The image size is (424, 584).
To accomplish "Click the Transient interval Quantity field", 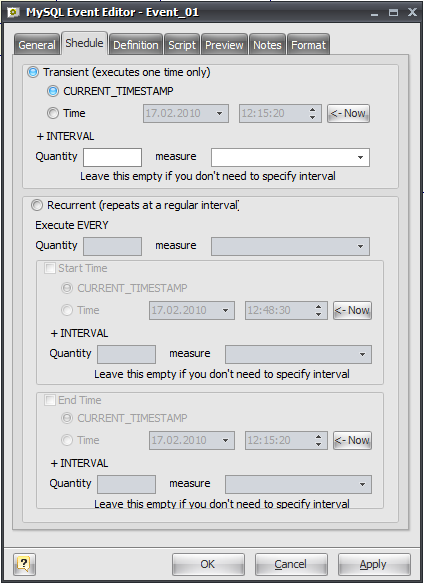I will click(x=113, y=158).
